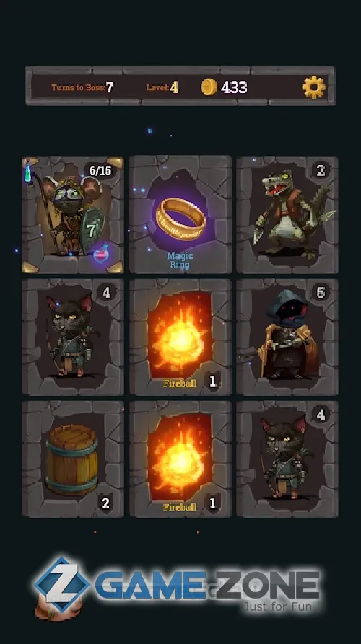The width and height of the screenshot is (361, 644).
Task: Attack the crocodile enemy card
Action: 287,214
